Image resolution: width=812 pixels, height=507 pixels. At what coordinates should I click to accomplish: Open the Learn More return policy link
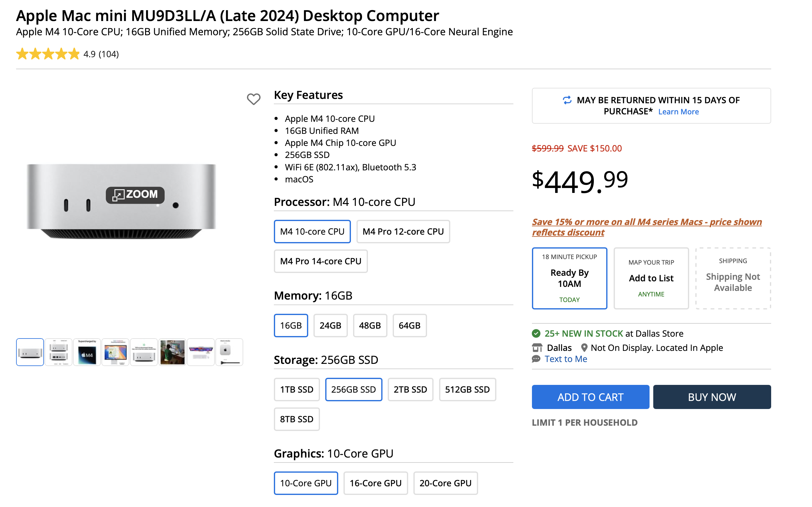678,112
